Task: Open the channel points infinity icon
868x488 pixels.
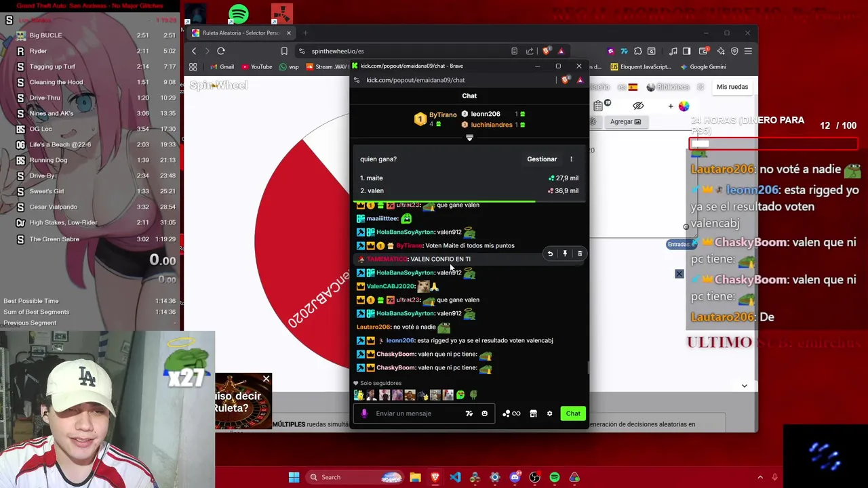Action: pos(511,413)
